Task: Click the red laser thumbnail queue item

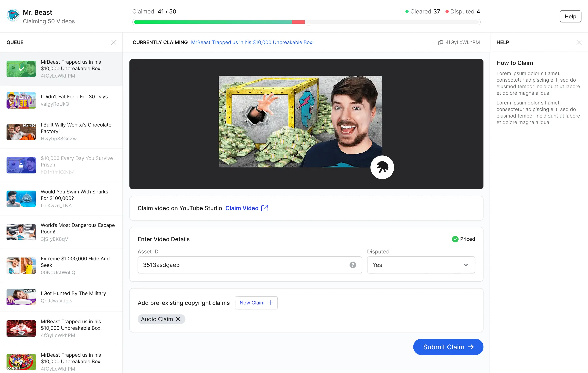Action: coord(61,329)
